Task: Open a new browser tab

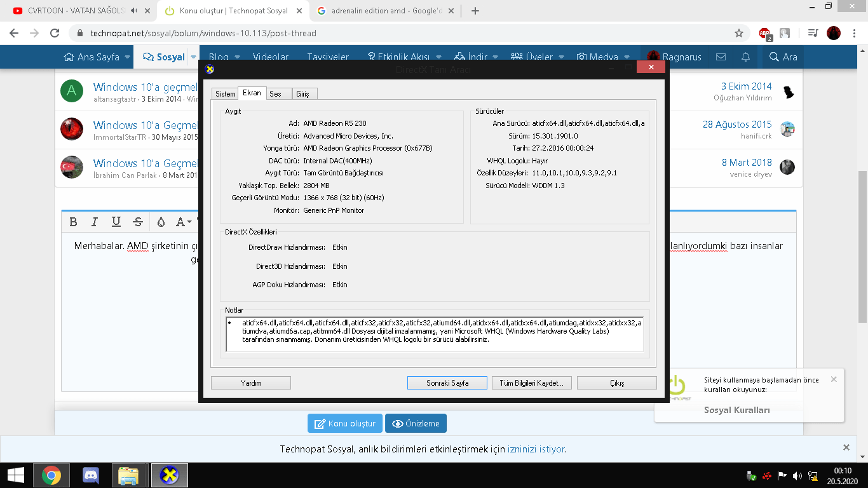Action: 475,11
